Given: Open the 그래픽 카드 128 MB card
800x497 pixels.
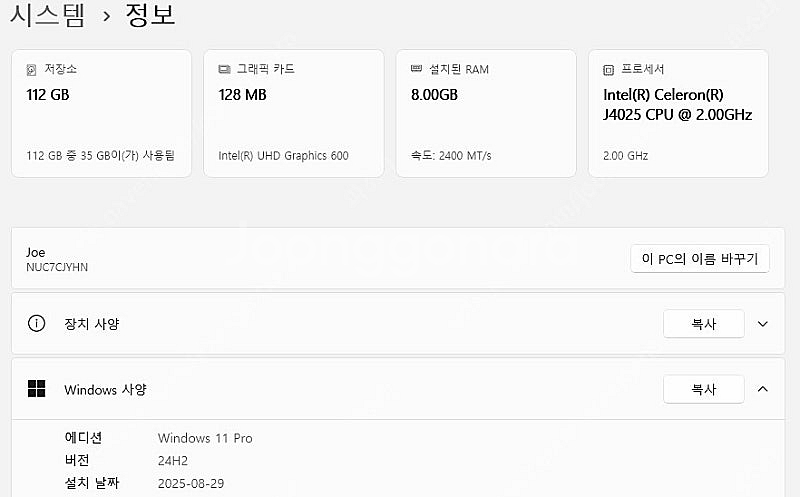Looking at the screenshot, I should point(293,113).
